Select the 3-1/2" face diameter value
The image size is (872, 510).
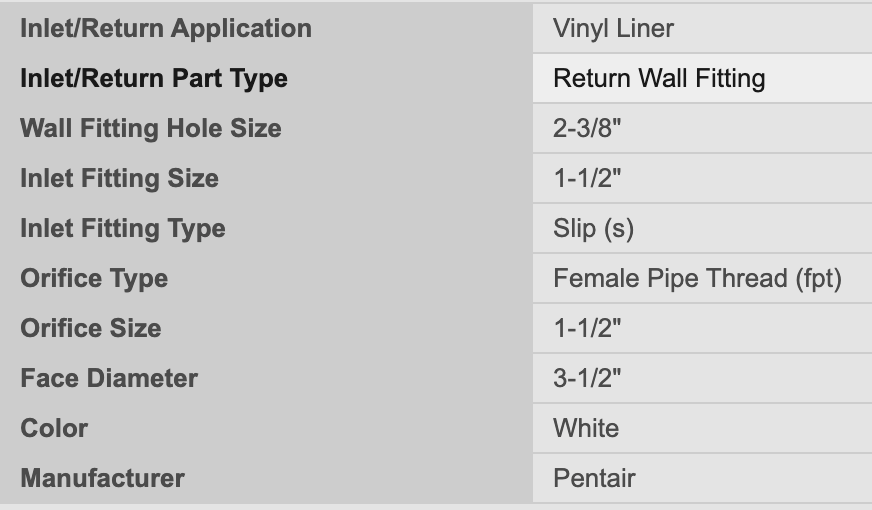click(x=587, y=378)
